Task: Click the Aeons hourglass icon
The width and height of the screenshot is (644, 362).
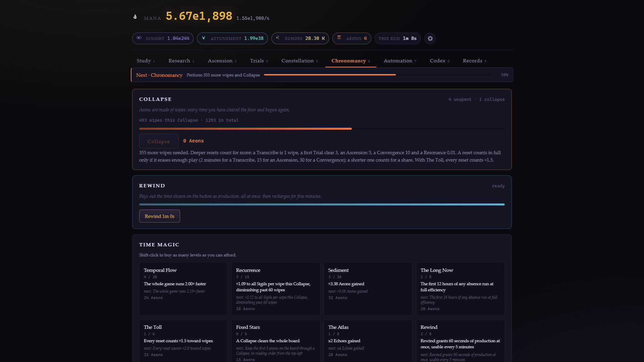Action: coord(339,38)
